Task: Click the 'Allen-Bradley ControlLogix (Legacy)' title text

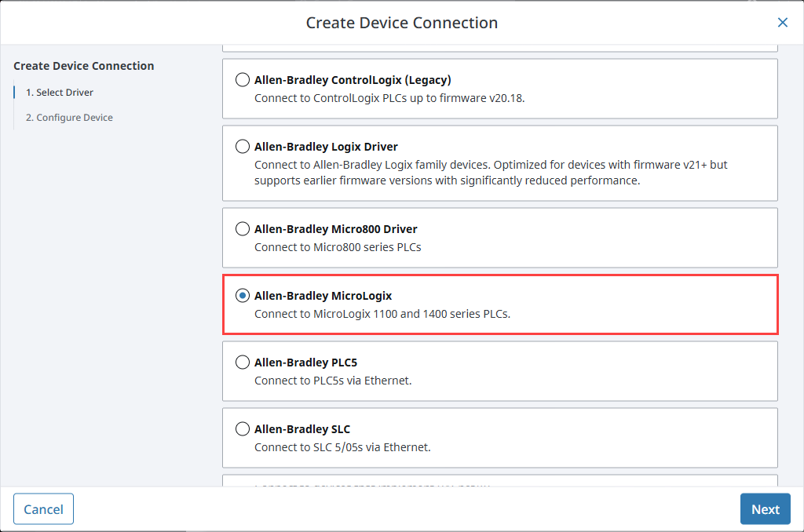Action: click(x=353, y=80)
